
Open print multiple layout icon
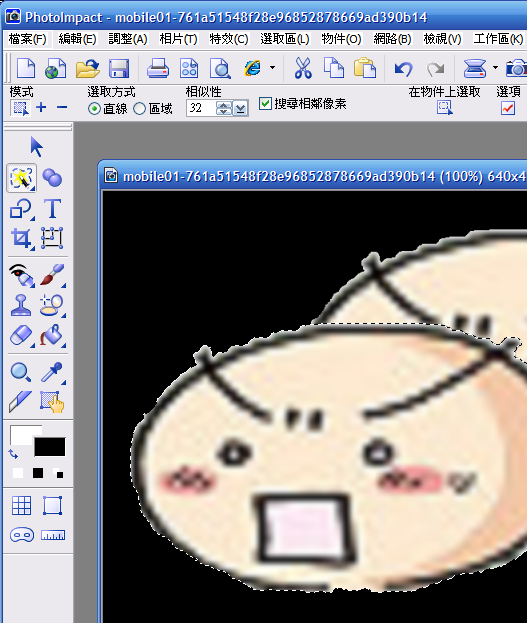click(189, 68)
